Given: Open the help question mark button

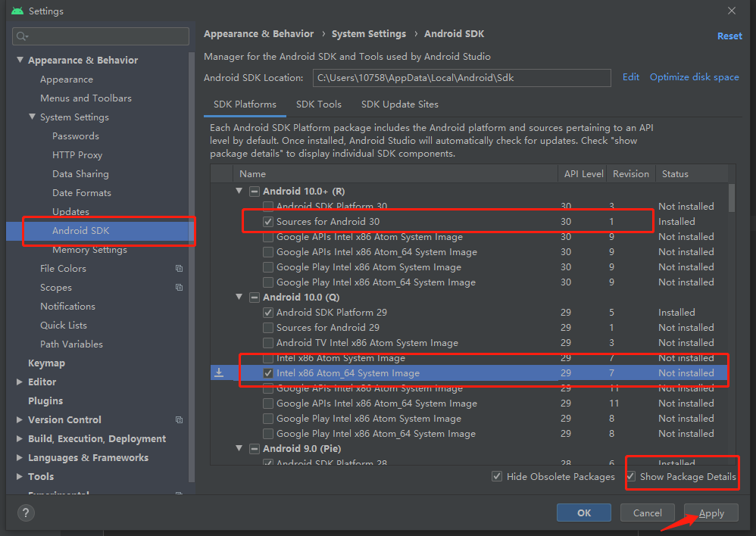Looking at the screenshot, I should click(x=26, y=513).
